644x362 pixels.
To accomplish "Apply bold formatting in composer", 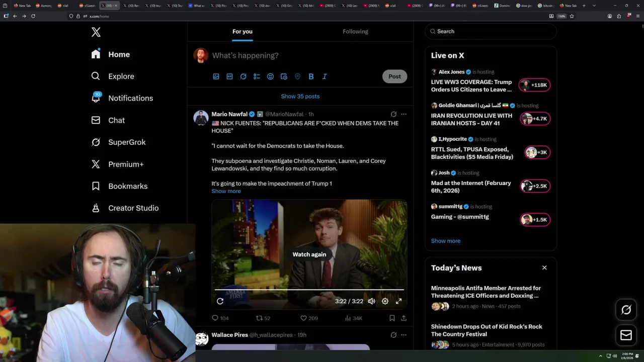I will 311,76.
